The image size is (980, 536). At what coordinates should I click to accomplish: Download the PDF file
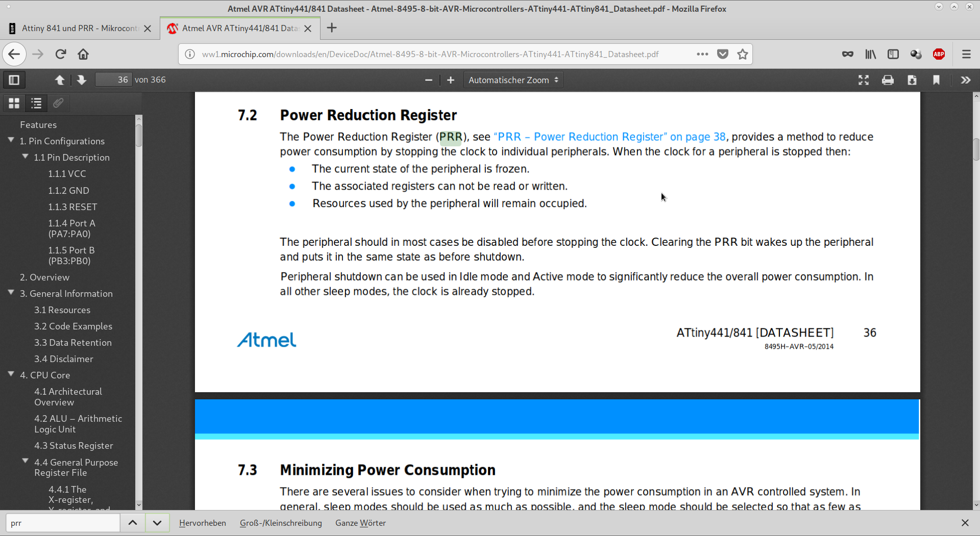912,80
